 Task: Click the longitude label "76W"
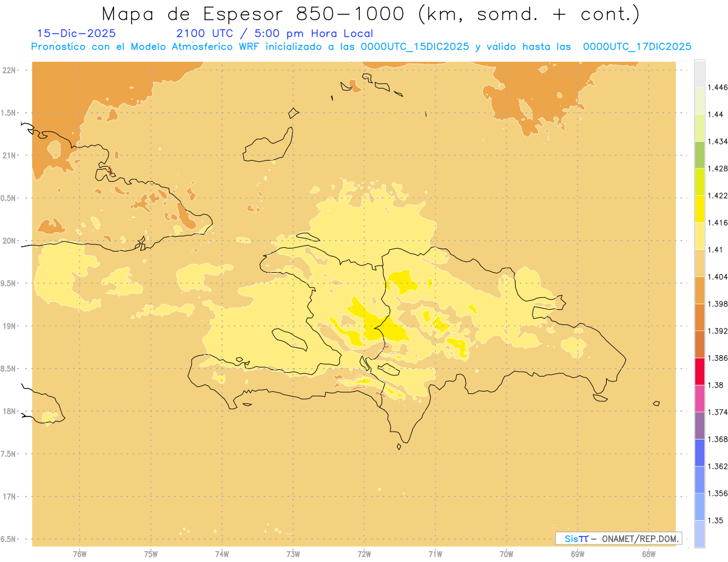[79, 554]
